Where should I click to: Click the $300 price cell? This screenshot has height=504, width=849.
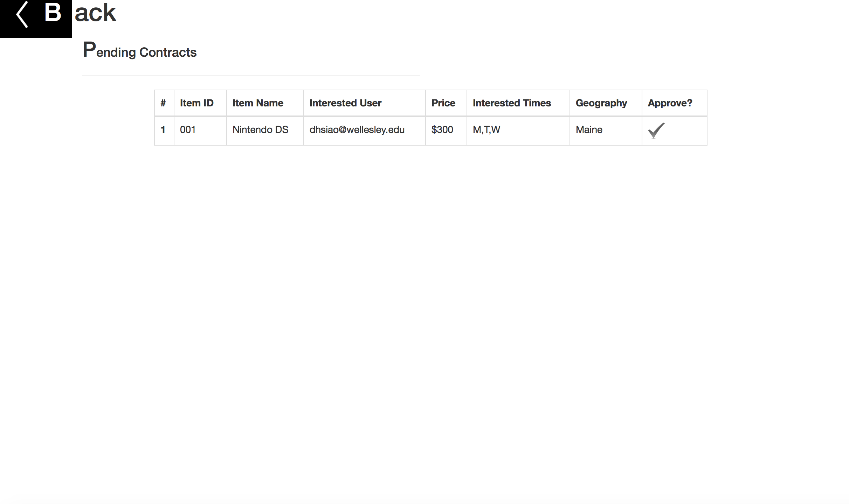(442, 130)
